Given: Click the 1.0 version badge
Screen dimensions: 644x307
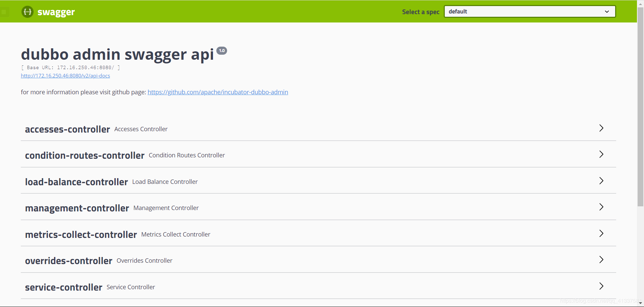Looking at the screenshot, I should 222,51.
